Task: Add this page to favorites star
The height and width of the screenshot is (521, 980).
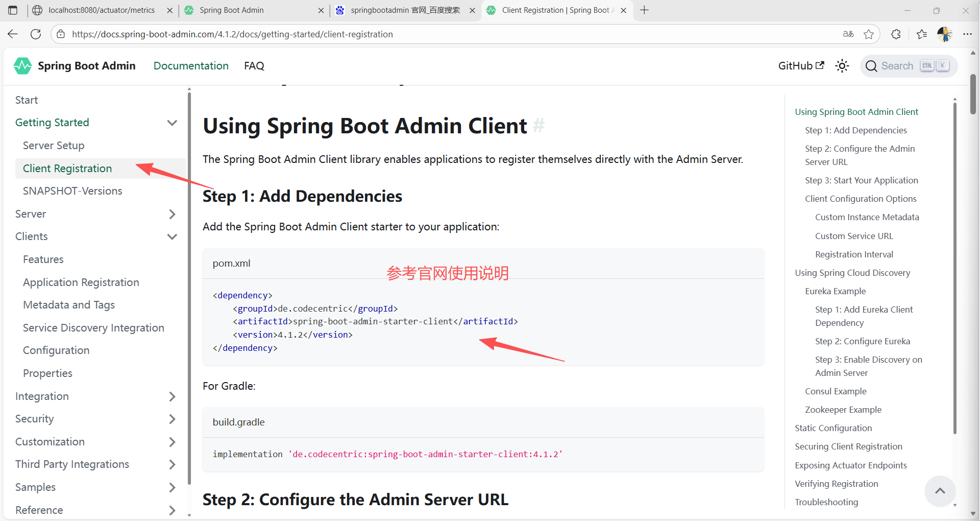Action: click(x=869, y=34)
